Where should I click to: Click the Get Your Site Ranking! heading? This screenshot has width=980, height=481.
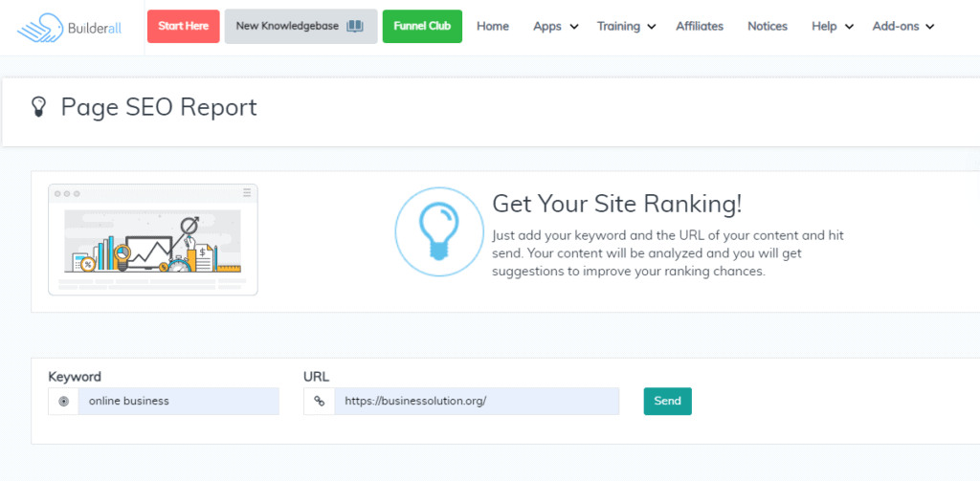[x=617, y=205]
